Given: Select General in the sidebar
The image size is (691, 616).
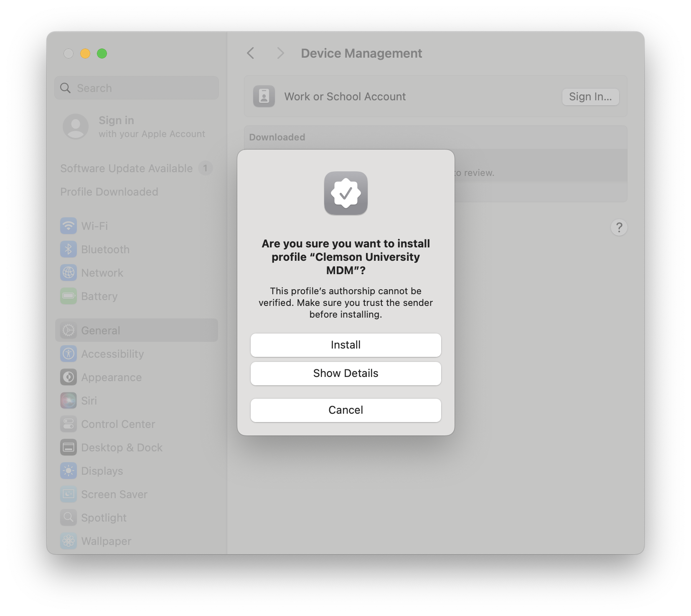Looking at the screenshot, I should (x=137, y=331).
